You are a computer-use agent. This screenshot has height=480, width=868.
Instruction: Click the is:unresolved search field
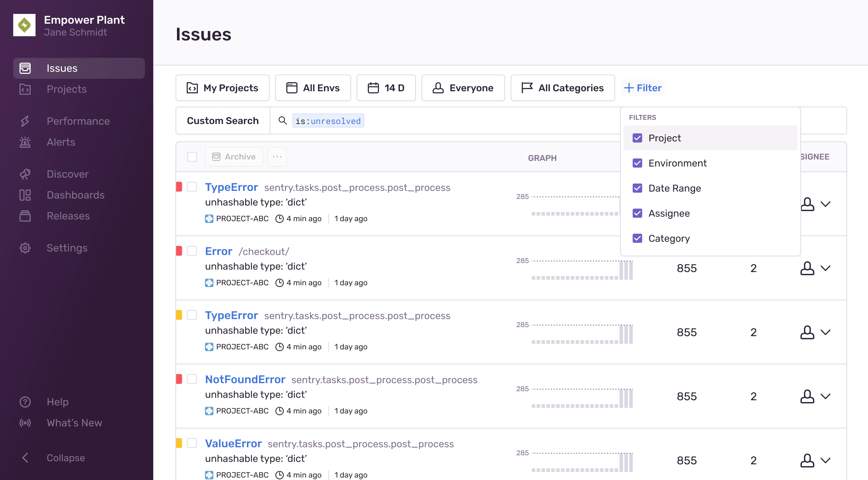[328, 121]
